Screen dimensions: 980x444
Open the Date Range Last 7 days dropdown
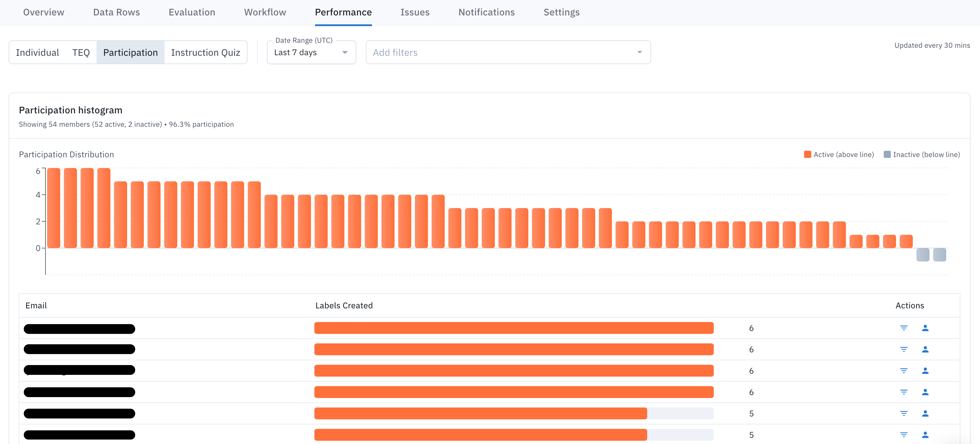311,53
